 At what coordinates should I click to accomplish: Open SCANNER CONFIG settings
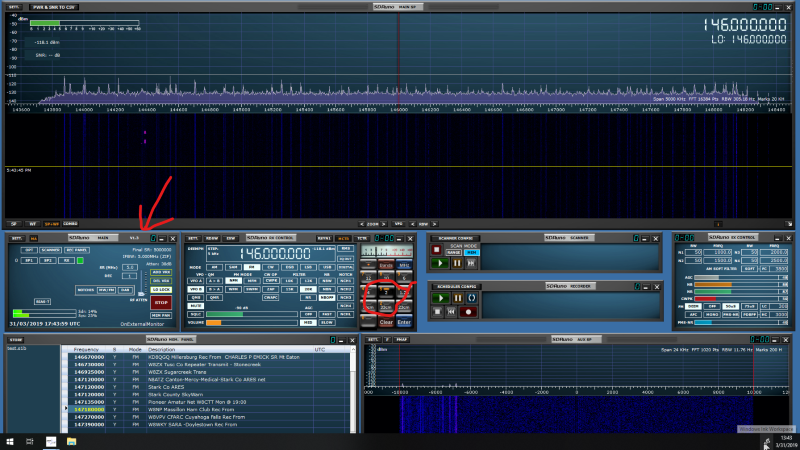(456, 238)
